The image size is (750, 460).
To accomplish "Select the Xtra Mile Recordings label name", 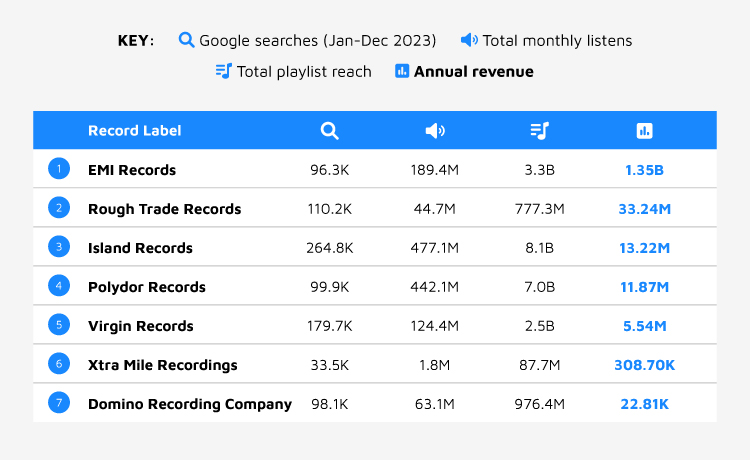I will (163, 365).
